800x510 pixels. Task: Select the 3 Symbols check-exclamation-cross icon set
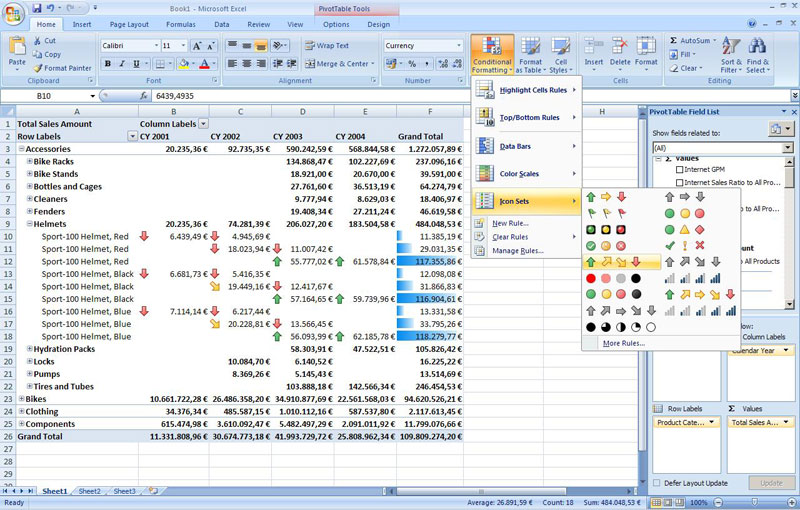[x=685, y=246]
